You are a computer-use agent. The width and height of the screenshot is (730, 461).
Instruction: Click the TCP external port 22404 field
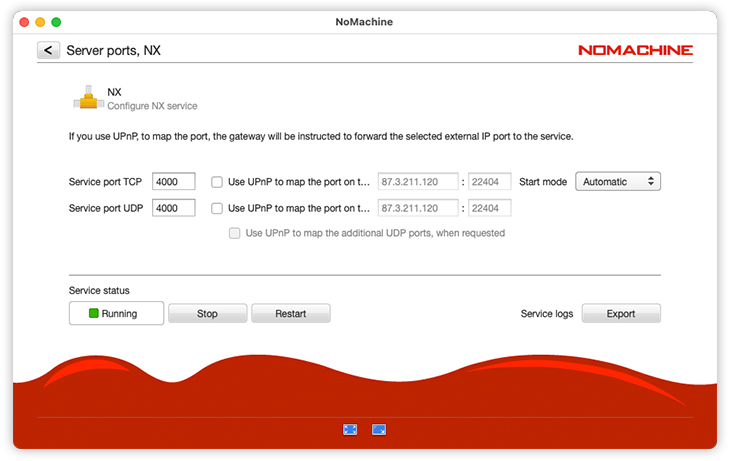click(489, 182)
